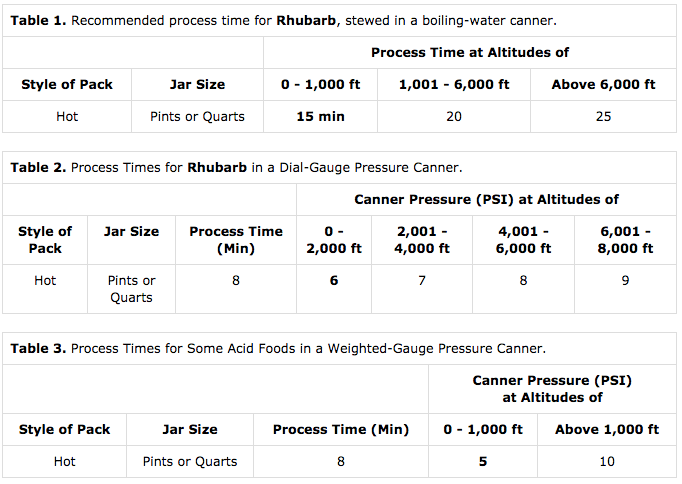Click the bold 5 PSI cell in Table 3
This screenshot has height=484, width=682.
[483, 462]
